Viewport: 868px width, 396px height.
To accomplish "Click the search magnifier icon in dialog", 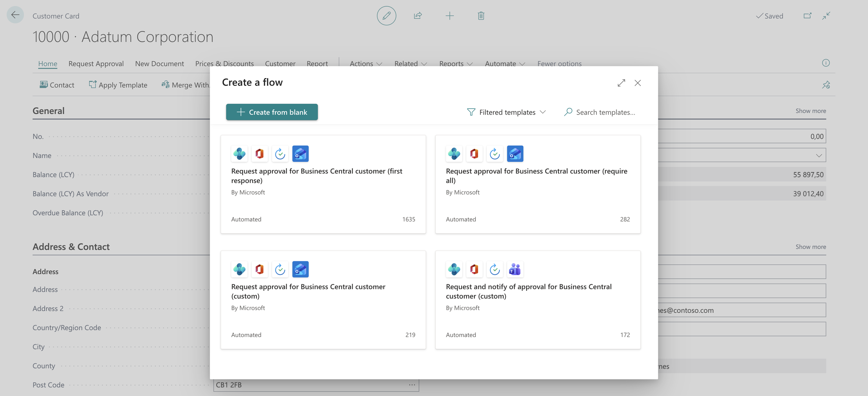I will click(568, 112).
